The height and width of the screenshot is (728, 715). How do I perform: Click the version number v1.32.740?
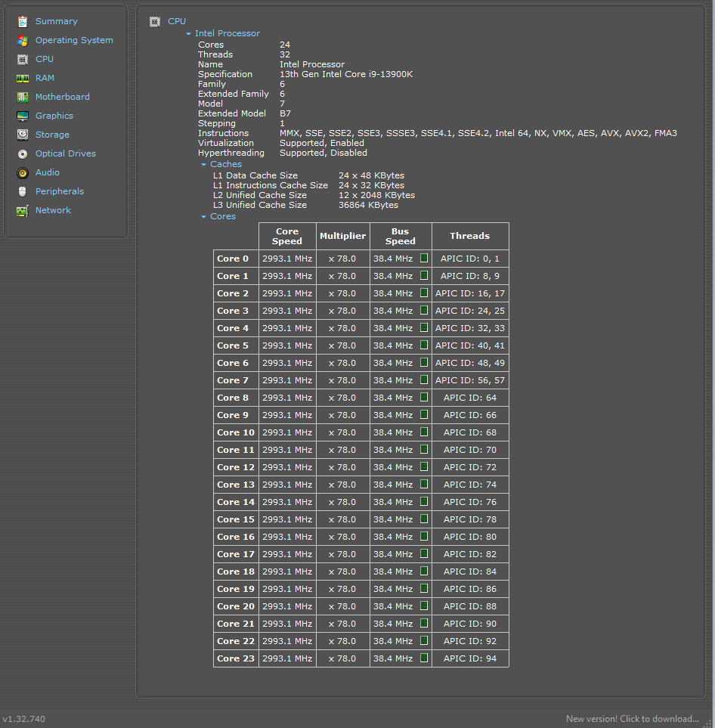[23, 719]
